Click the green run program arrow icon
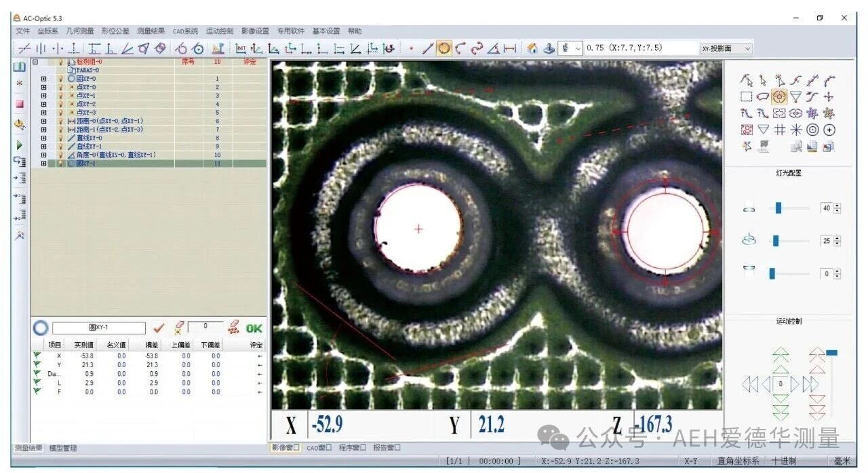868x473 pixels. [x=19, y=145]
